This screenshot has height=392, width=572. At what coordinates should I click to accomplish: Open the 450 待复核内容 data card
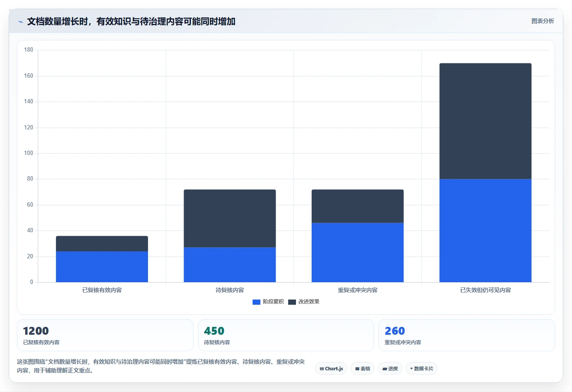pyautogui.click(x=286, y=335)
